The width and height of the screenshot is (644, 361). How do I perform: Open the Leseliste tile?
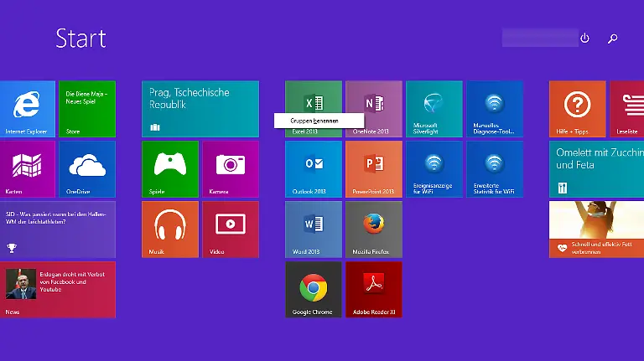[x=626, y=109]
